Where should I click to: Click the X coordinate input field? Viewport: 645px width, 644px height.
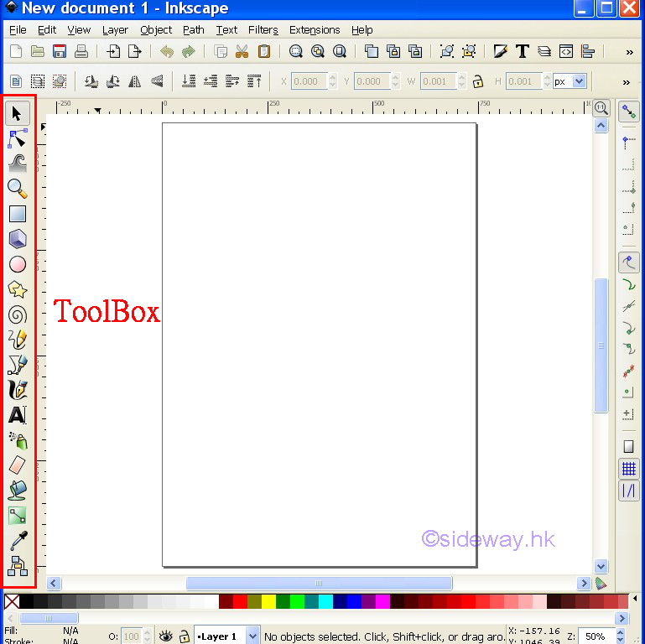[x=308, y=81]
